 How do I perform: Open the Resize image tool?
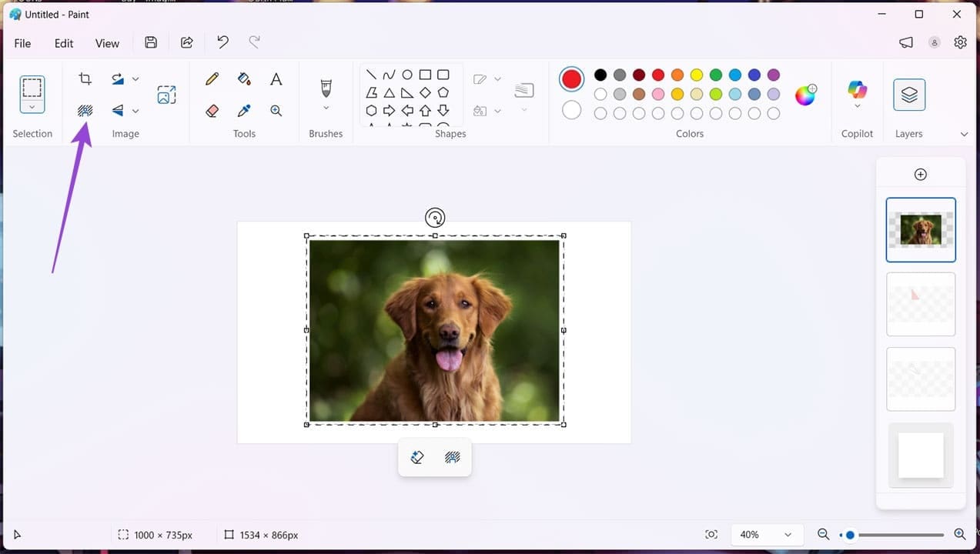tap(166, 95)
